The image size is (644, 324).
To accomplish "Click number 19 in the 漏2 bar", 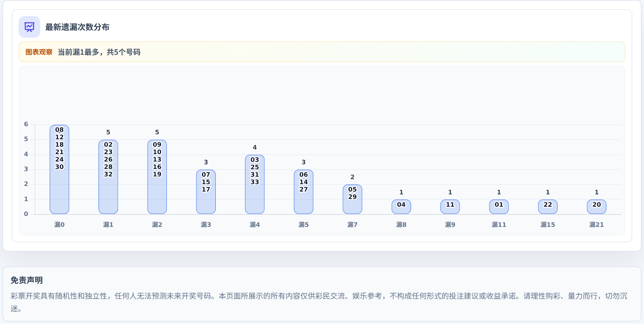I will 157,174.
